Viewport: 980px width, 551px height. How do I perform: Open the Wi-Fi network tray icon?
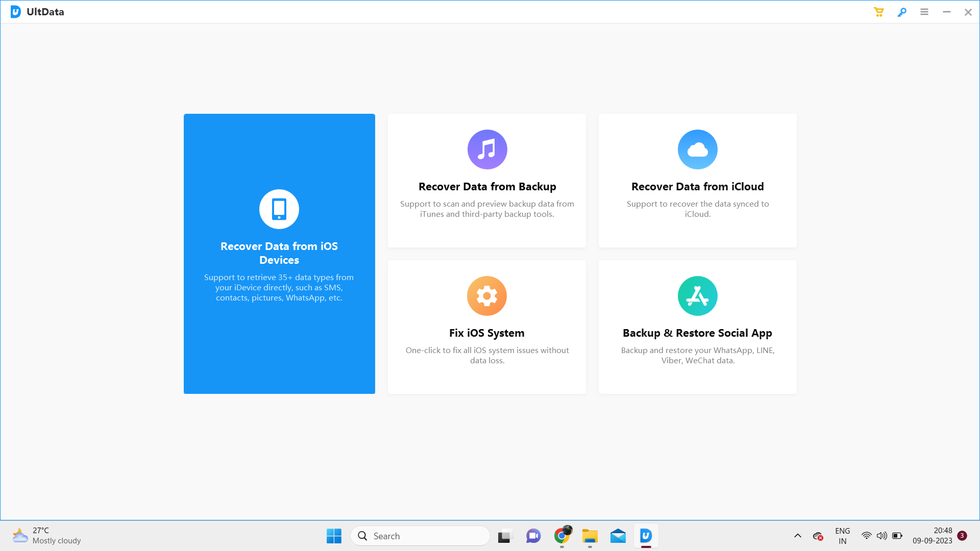[x=866, y=536]
